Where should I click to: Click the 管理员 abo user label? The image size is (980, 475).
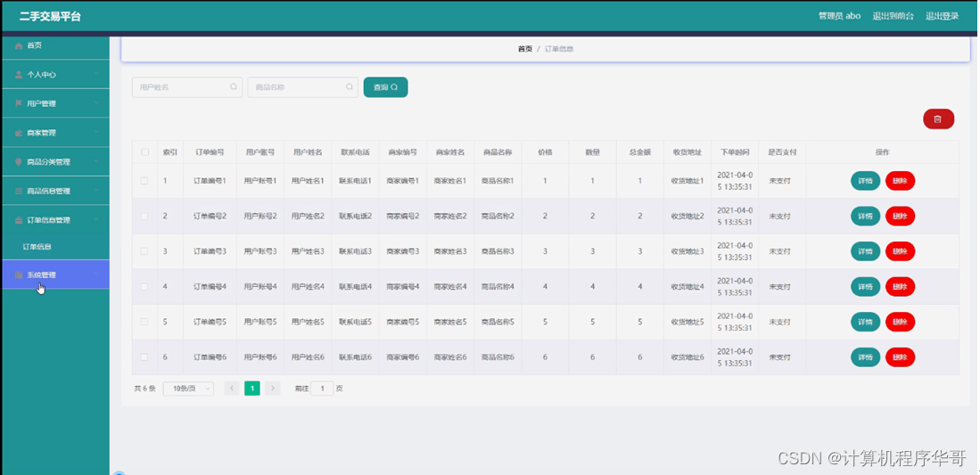[x=839, y=16]
